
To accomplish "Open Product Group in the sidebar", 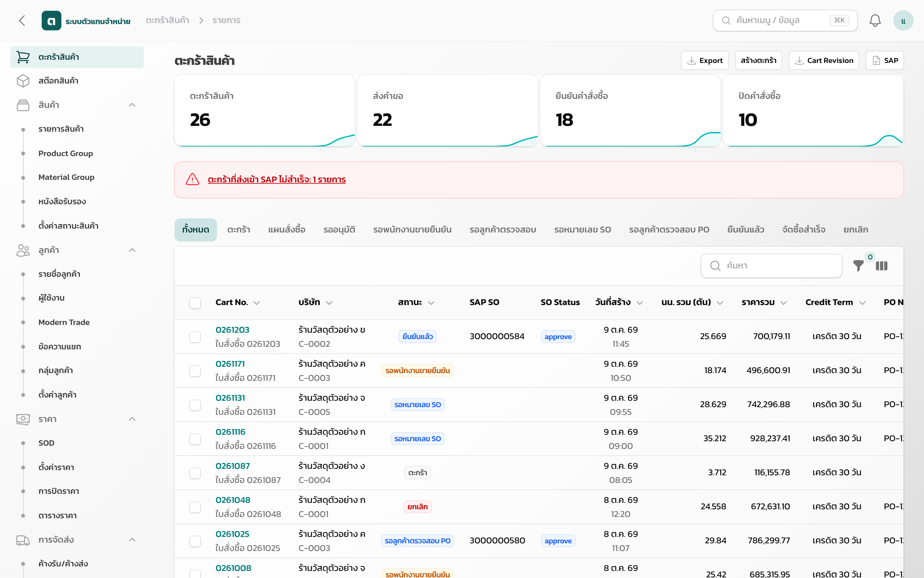I will 66,153.
